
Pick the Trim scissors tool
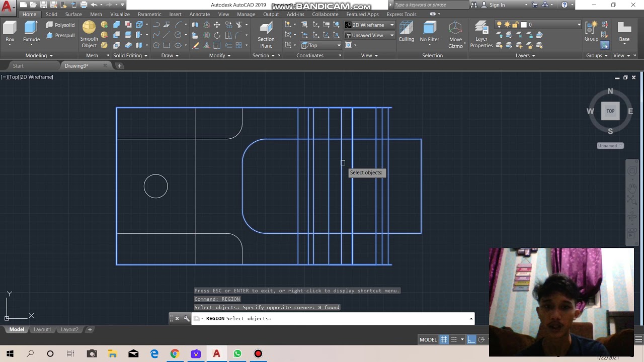click(239, 25)
